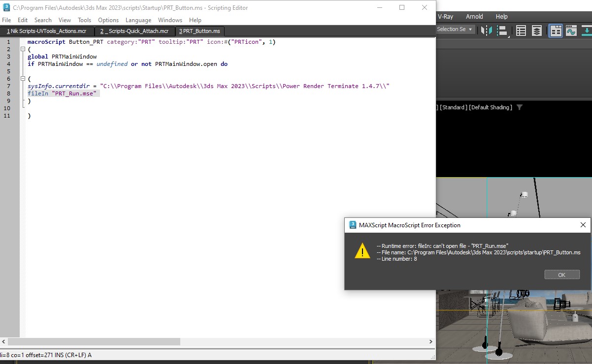Image resolution: width=592 pixels, height=364 pixels.
Task: Open the Scene Explorer toggle icon
Action: (x=521, y=30)
